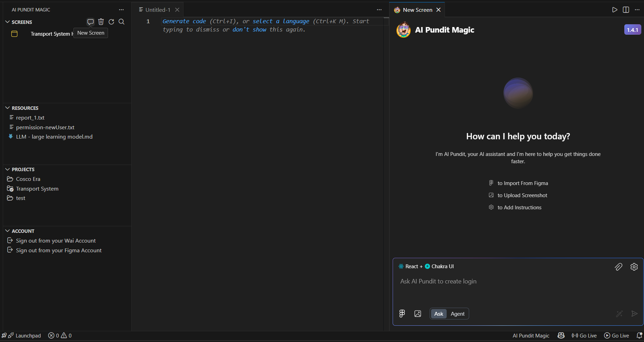Switch to the Untitled-1 editor tab
This screenshot has height=342, width=644.
tap(158, 10)
